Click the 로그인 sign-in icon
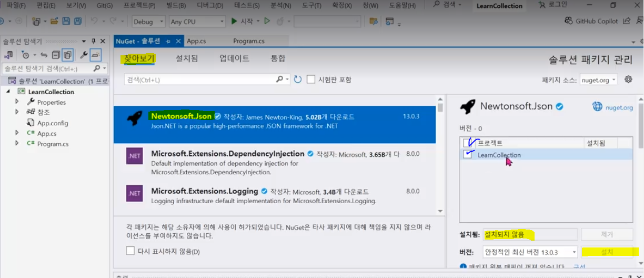The image size is (644, 278). coord(542,5)
